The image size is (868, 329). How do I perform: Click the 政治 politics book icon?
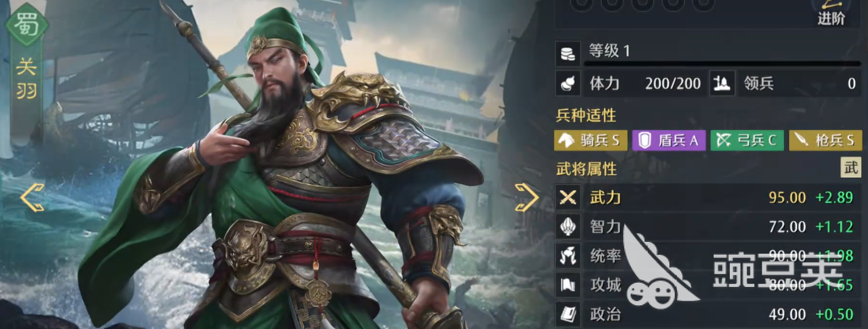pos(568,314)
